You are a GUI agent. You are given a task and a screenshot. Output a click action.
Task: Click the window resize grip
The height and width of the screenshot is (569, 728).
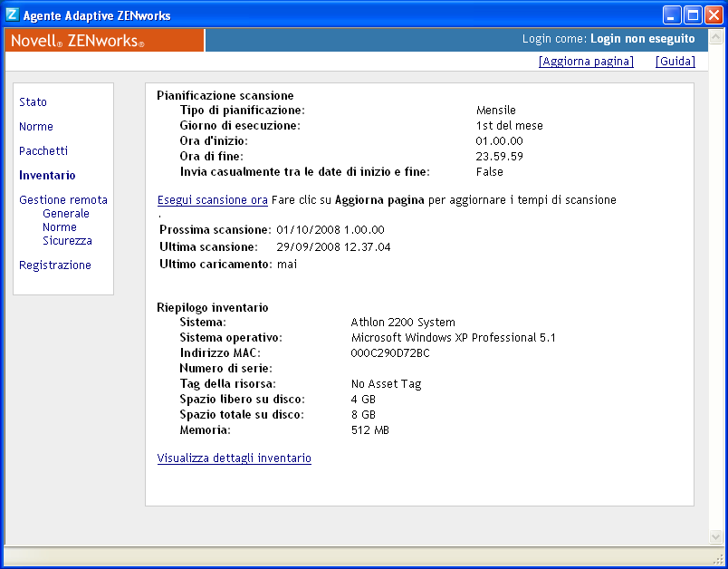pyautogui.click(x=718, y=558)
